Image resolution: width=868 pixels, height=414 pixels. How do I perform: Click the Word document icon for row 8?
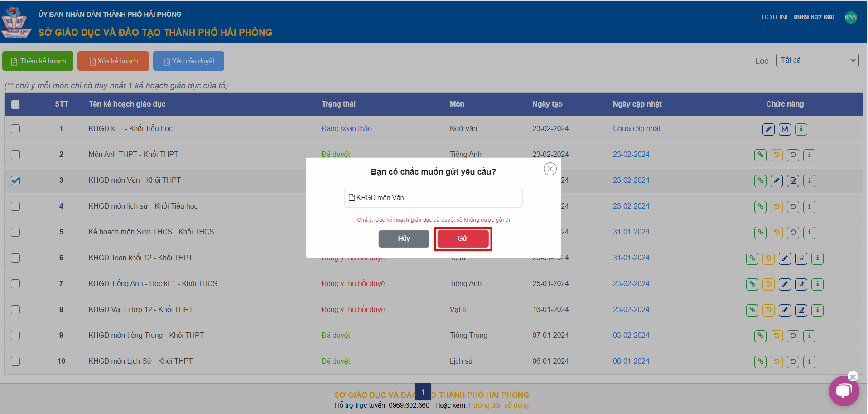801,310
